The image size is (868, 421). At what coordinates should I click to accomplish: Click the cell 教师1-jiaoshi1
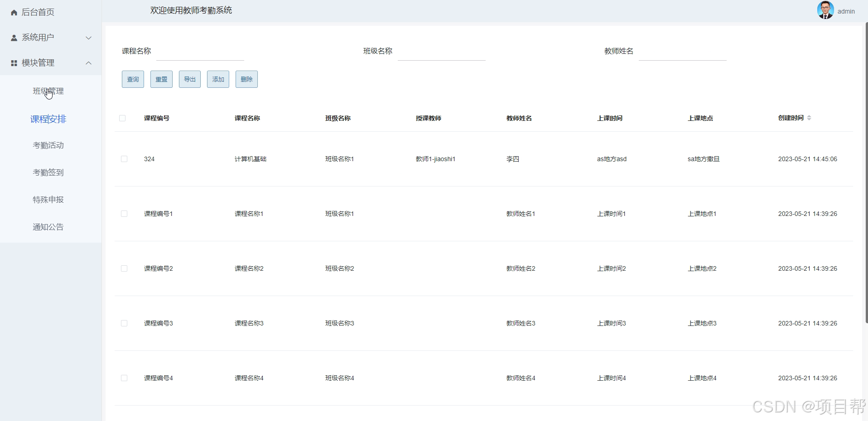point(435,159)
